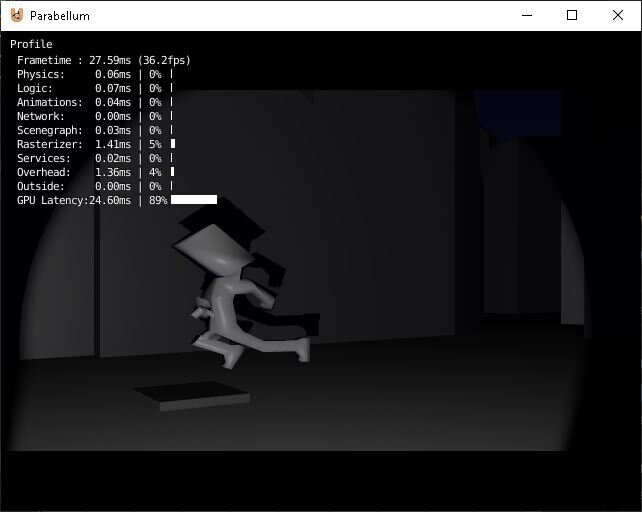Click the "GPU Latency:24.60ms" text
The image size is (642, 512).
(x=74, y=200)
